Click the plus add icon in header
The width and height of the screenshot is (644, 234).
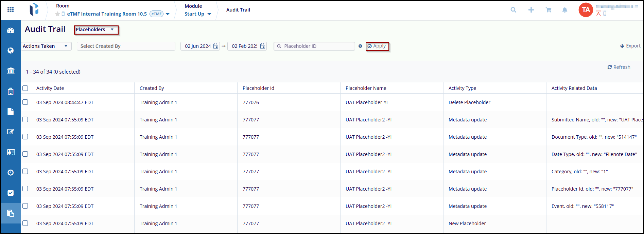[531, 10]
